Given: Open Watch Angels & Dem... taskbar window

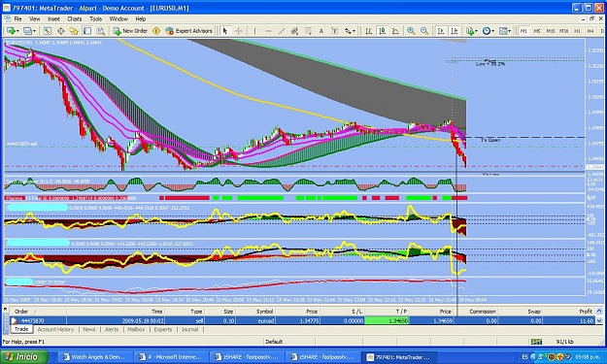Looking at the screenshot, I should pos(95,357).
